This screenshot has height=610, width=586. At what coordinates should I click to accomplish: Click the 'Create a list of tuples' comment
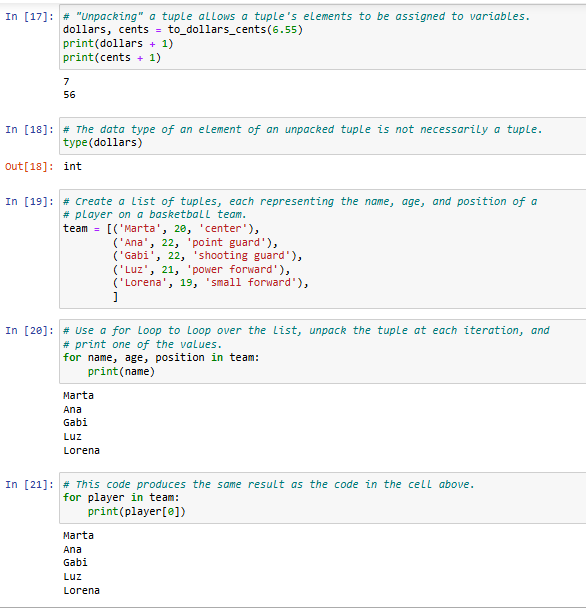tap(300, 202)
